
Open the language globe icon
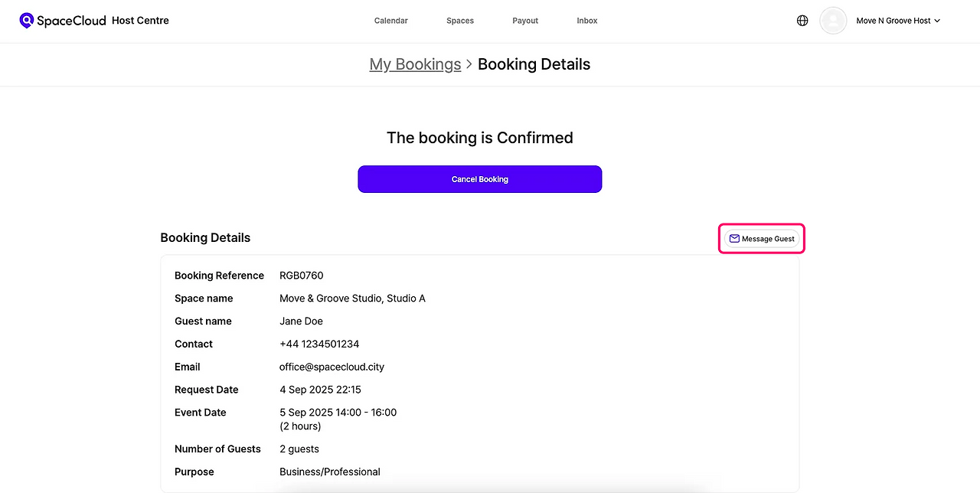point(802,21)
